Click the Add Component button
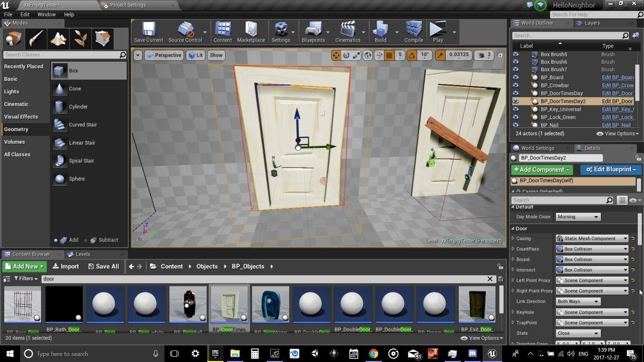This screenshot has width=644, height=362. coord(542,170)
